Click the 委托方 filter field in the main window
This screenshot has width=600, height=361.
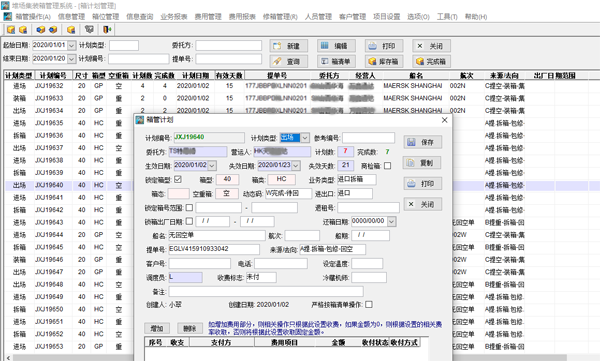(x=229, y=46)
